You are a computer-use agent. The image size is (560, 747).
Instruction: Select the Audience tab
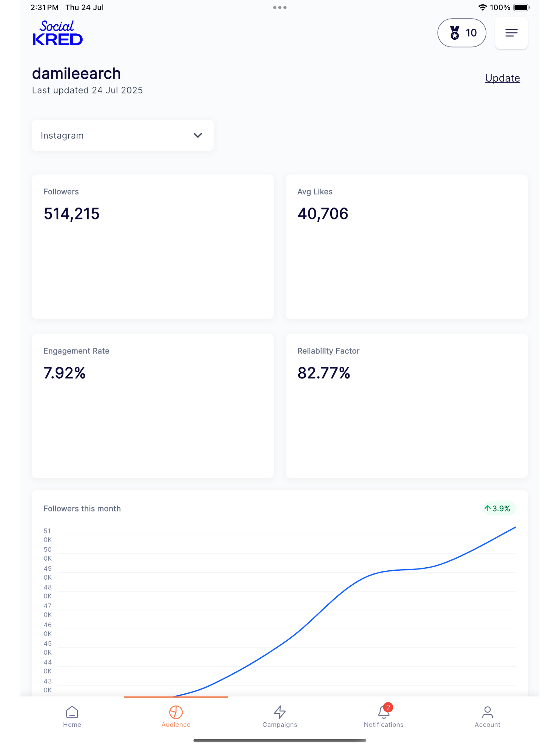176,717
